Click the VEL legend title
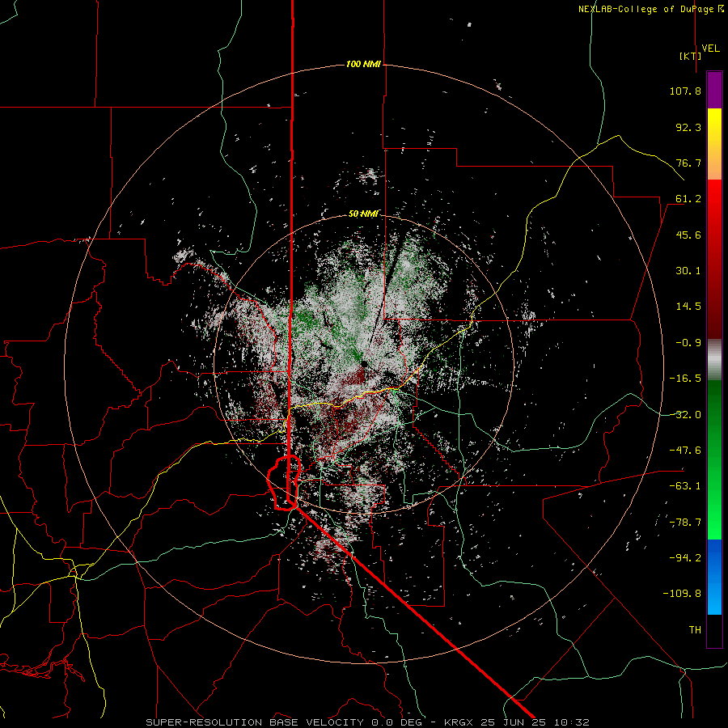 click(710, 49)
